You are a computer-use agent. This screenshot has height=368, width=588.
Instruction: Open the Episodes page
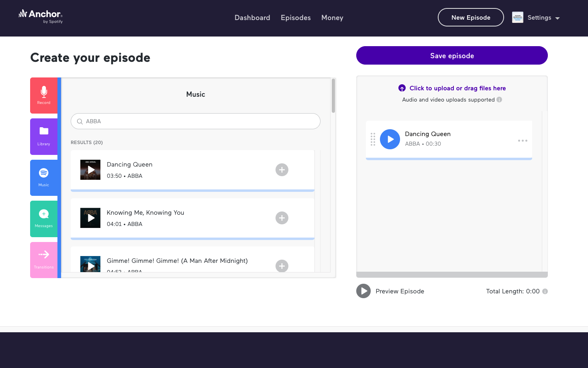[x=296, y=18]
